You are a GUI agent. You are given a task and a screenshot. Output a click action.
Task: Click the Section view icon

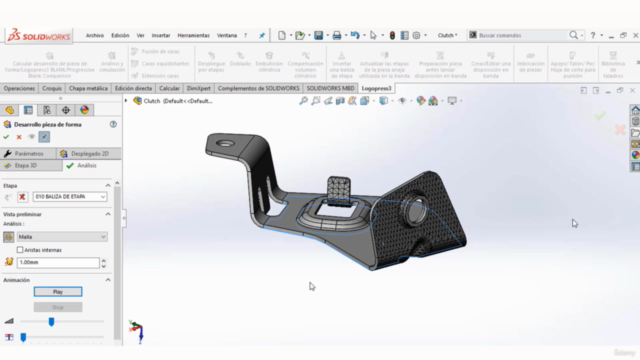(x=340, y=100)
